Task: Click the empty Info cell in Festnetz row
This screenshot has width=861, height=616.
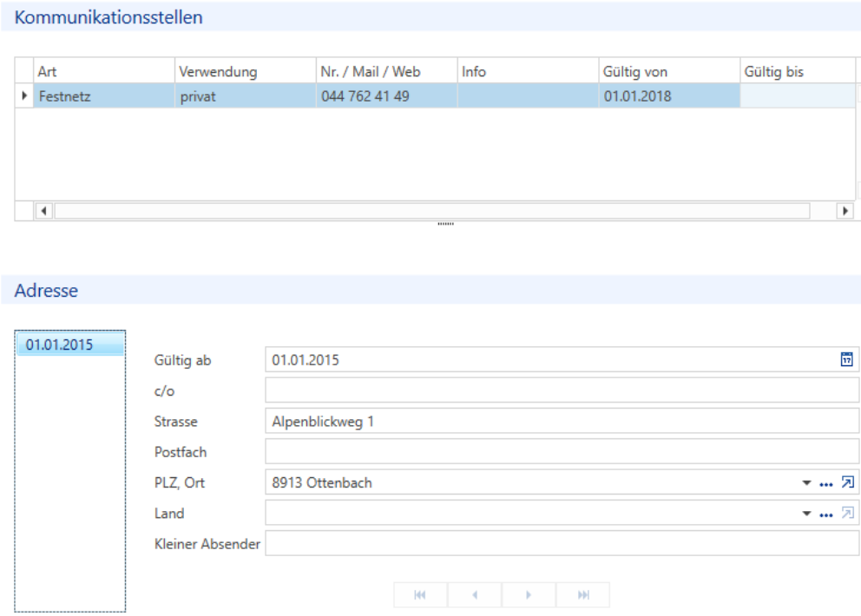Action: pyautogui.click(x=529, y=96)
